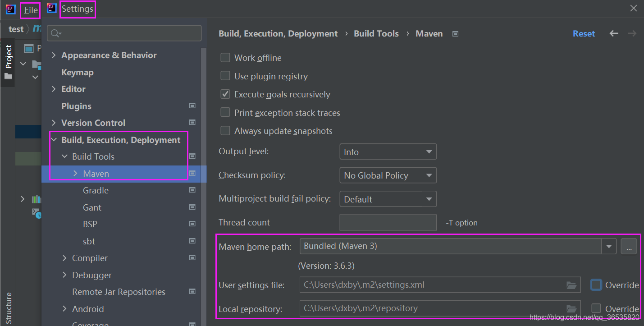Check Override for Local repository
The image size is (644, 326).
(x=596, y=308)
